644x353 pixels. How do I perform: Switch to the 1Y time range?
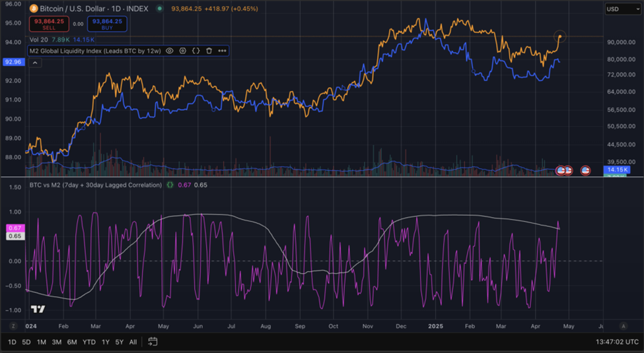tap(106, 342)
